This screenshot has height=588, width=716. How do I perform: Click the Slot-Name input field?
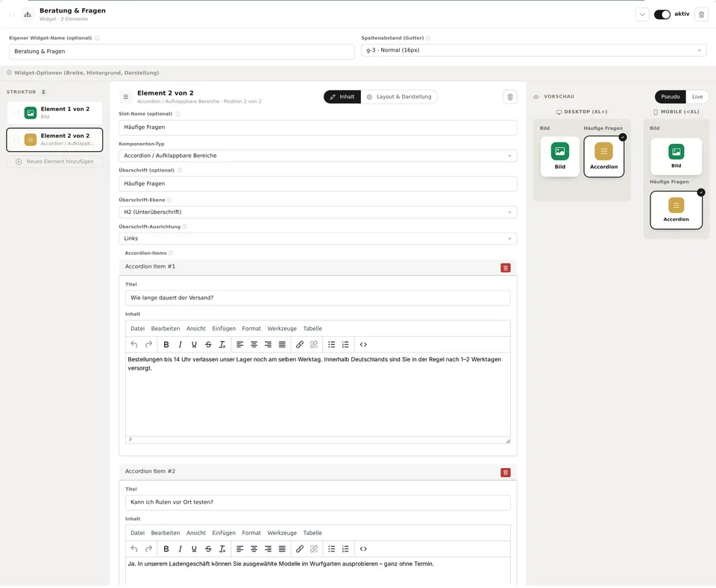pyautogui.click(x=318, y=127)
